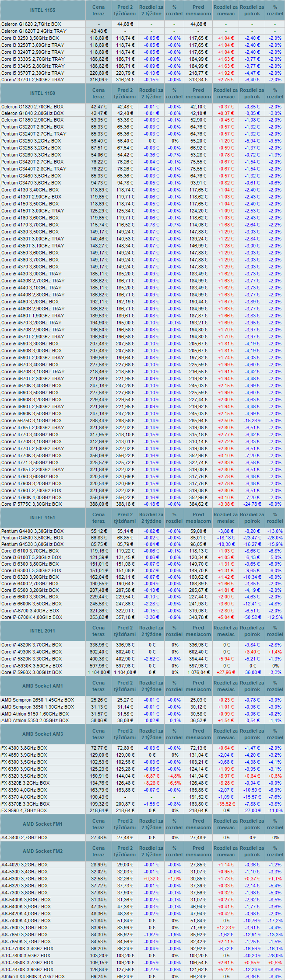This screenshot has width=285, height=980.
Task: Select the A8-7600 3,1GHz BOX row name
Action: (25, 928)
